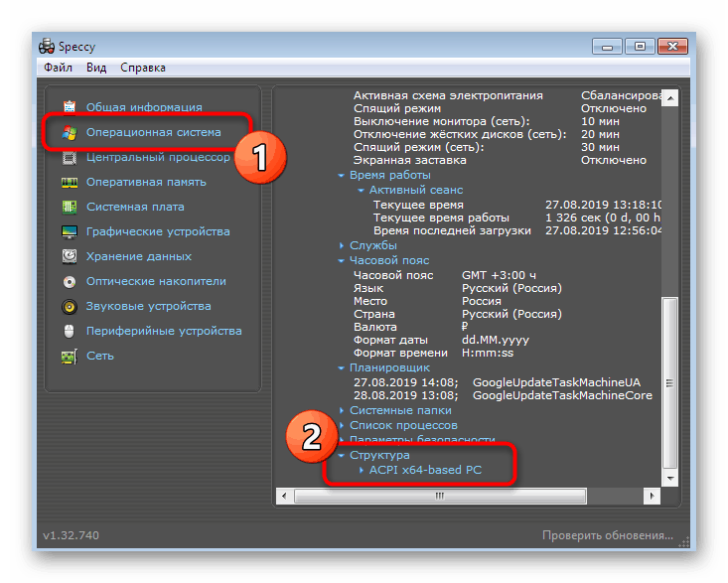Image resolution: width=728 pixels, height=583 pixels.
Task: Minimize the Speccy window
Action: pos(607,47)
